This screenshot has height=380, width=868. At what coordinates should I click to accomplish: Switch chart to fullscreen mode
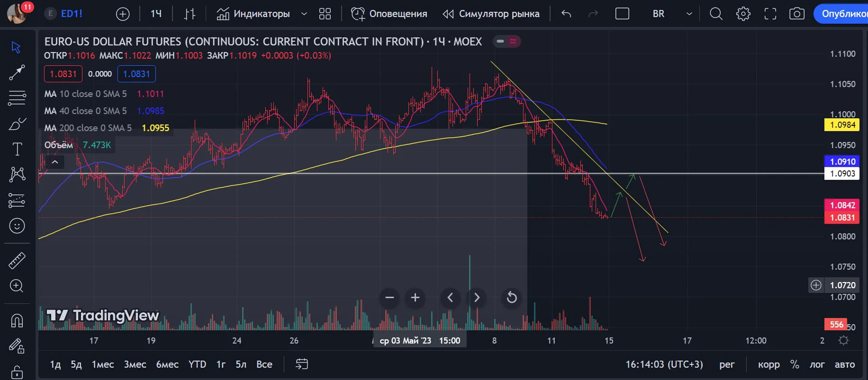point(770,14)
